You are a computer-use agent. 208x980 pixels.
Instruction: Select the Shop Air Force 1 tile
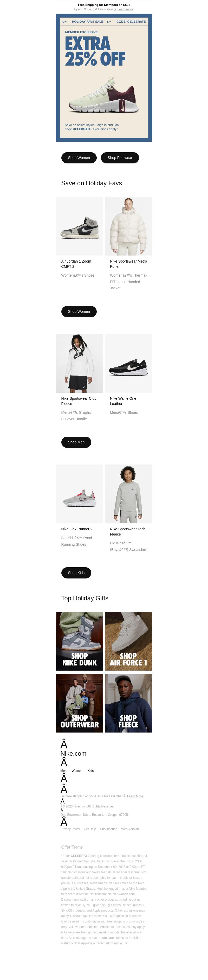coord(128,641)
